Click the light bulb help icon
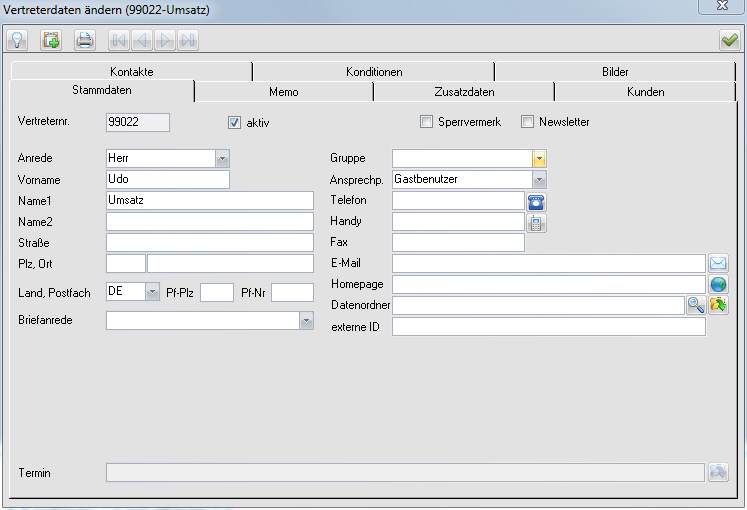The width and height of the screenshot is (747, 510). point(17,40)
